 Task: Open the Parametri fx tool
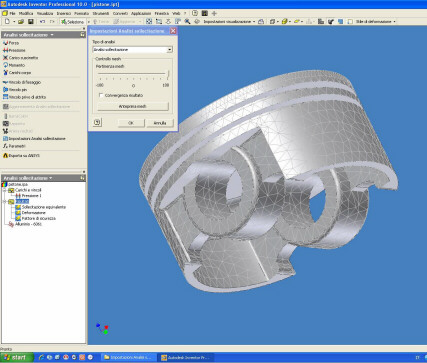(14, 146)
